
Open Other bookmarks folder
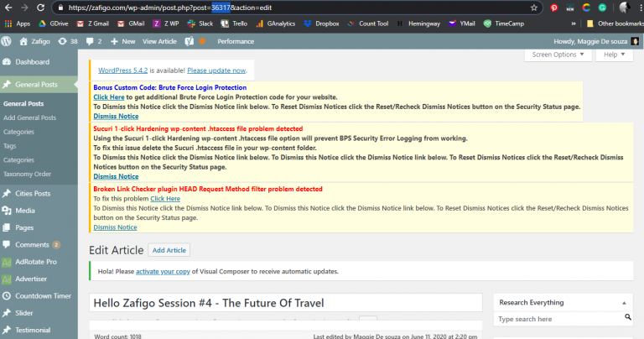(615, 23)
